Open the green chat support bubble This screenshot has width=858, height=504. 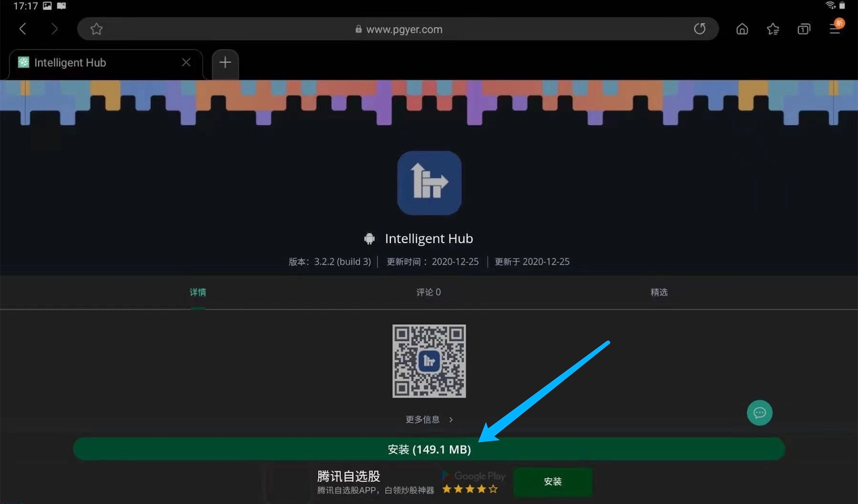759,412
